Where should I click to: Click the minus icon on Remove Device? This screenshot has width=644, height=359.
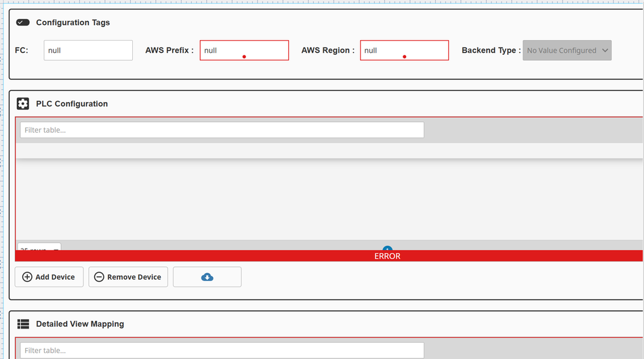(99, 277)
